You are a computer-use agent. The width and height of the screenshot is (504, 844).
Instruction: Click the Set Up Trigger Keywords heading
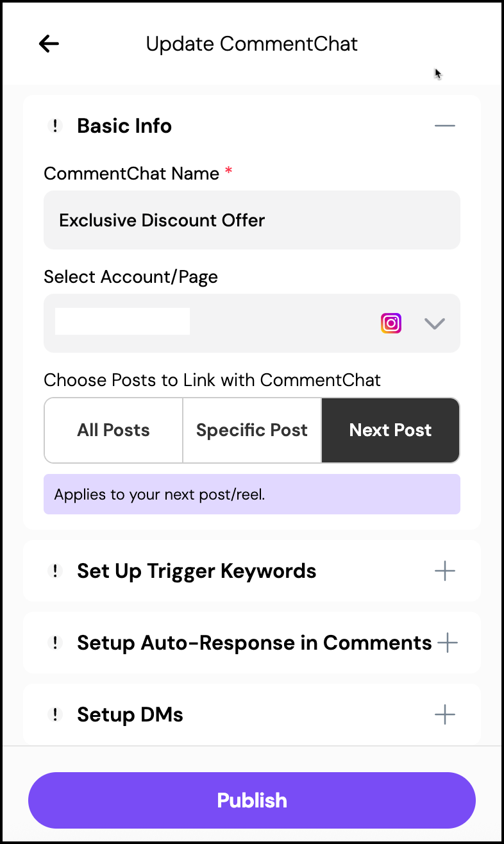point(196,571)
